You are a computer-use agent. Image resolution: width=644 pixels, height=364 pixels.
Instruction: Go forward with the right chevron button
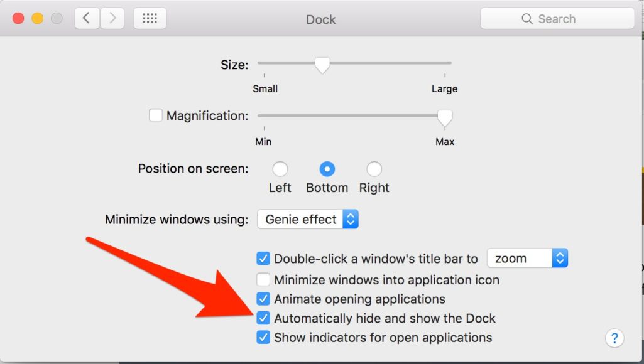(112, 18)
